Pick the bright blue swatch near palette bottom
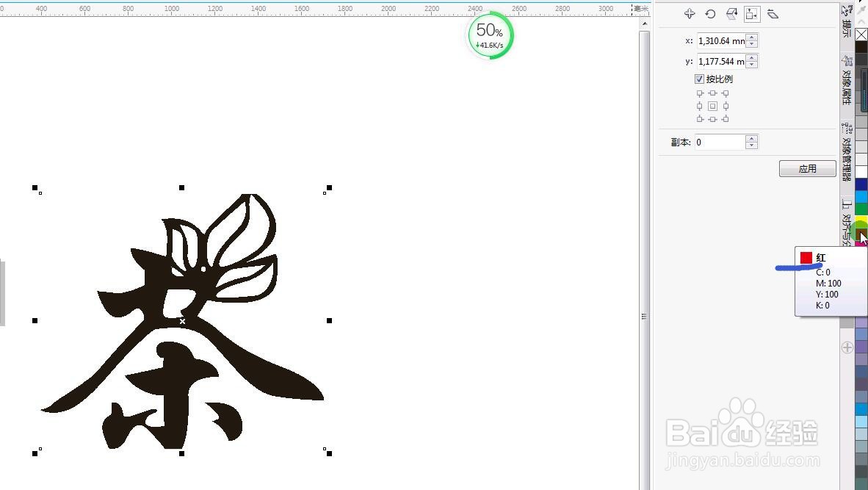The width and height of the screenshot is (868, 490). 861,409
